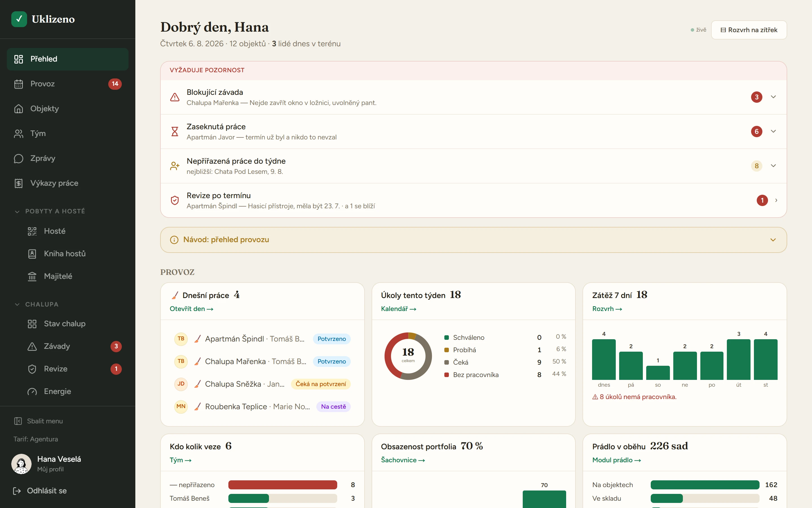
Task: Click the Tým people icon
Action: click(x=18, y=134)
